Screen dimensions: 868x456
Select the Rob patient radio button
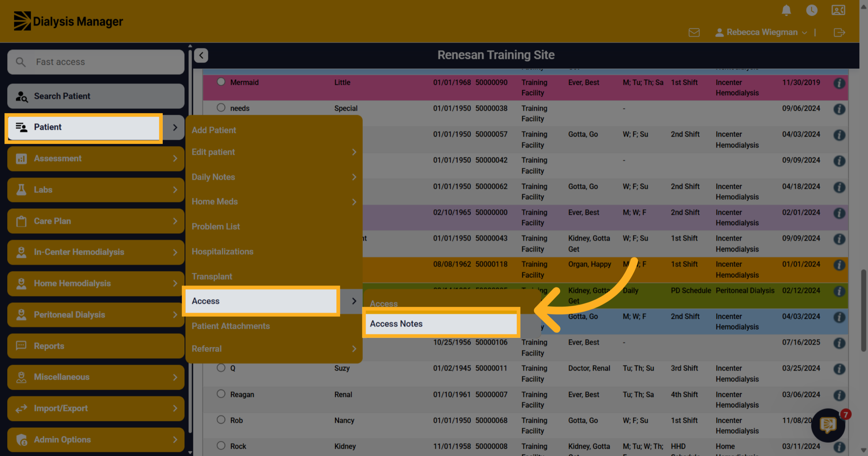point(221,420)
